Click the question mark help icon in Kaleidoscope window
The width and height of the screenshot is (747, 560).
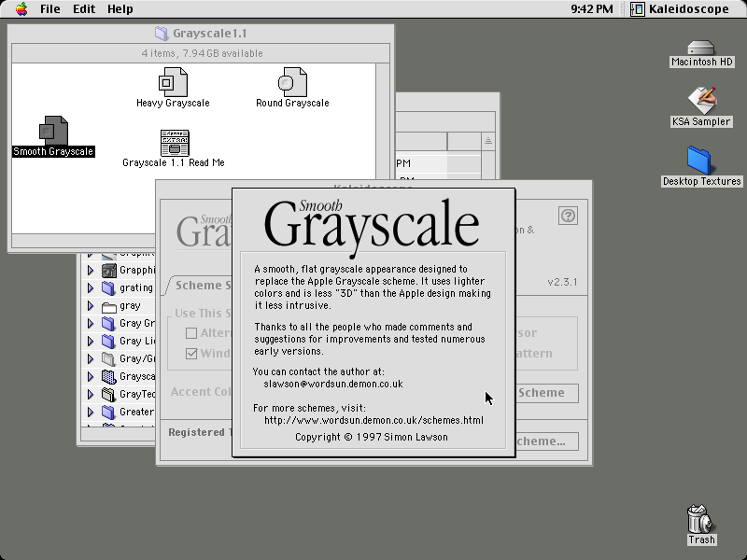[568, 216]
